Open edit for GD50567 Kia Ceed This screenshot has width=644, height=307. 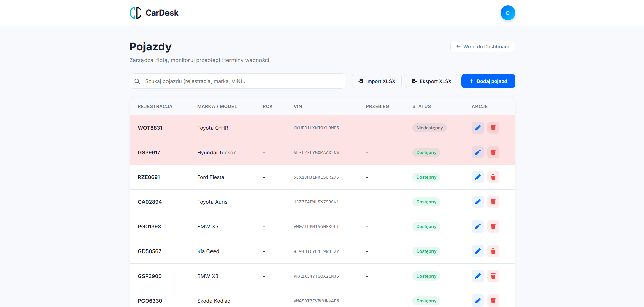click(478, 251)
